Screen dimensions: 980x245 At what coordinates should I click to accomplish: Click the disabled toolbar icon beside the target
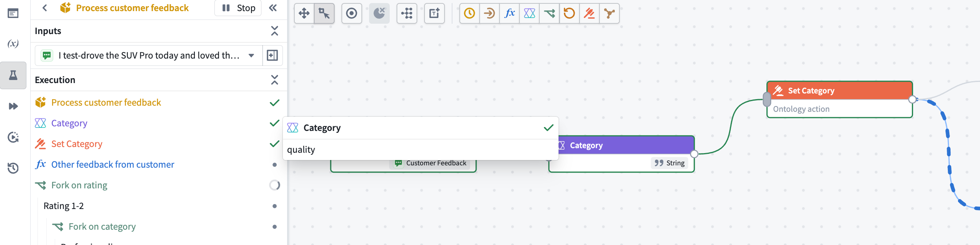[x=379, y=13]
